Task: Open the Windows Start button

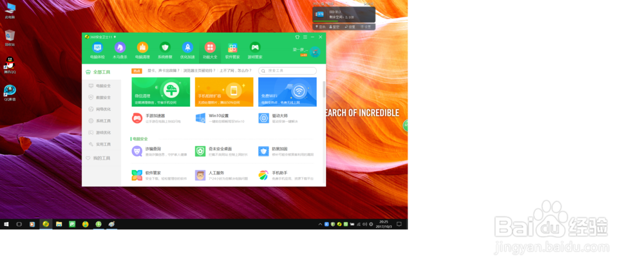Action: click(x=6, y=224)
